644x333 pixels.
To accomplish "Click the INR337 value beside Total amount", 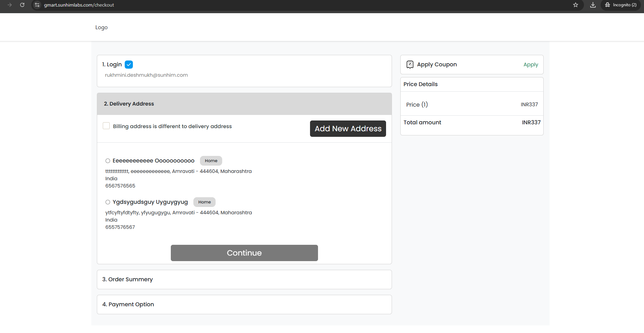I will click(531, 122).
